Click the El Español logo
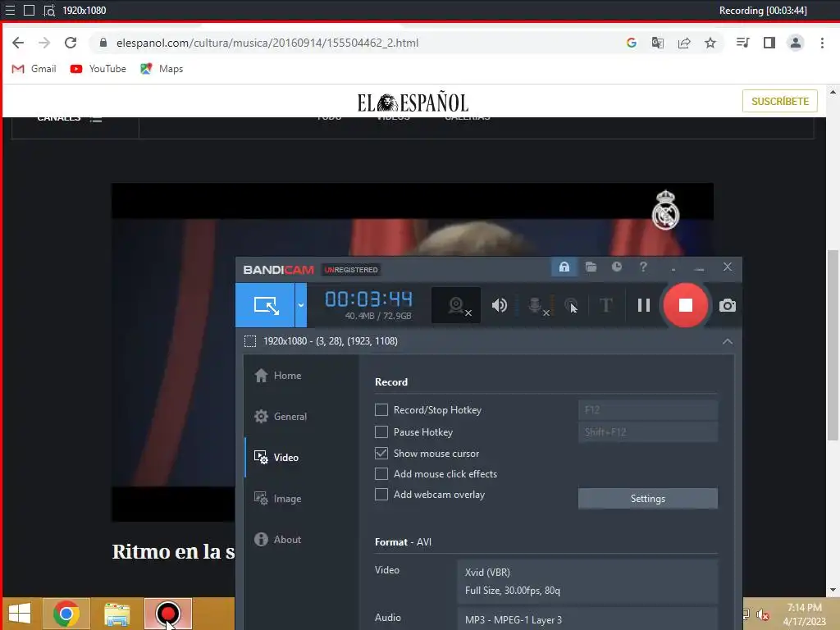 click(x=413, y=103)
